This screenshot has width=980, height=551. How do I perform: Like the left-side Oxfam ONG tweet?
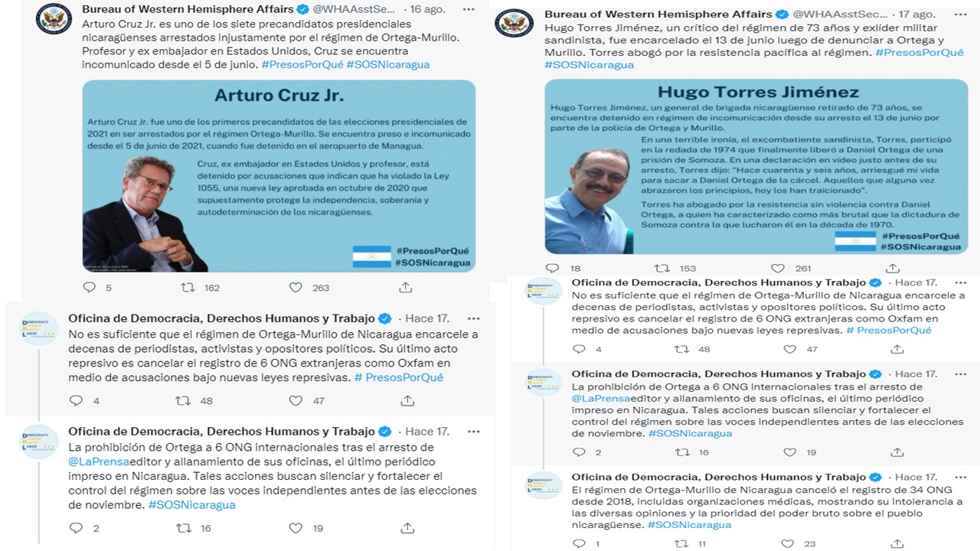(296, 400)
